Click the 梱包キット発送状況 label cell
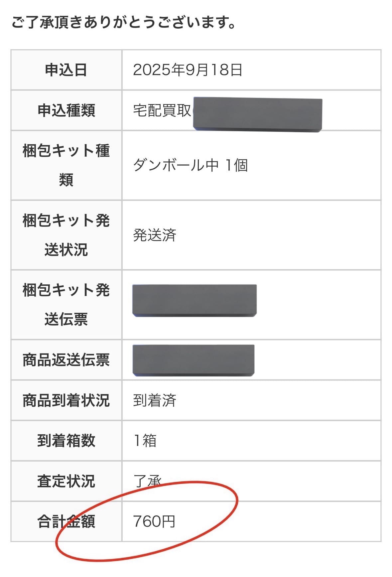The height and width of the screenshot is (577, 392). [66, 235]
